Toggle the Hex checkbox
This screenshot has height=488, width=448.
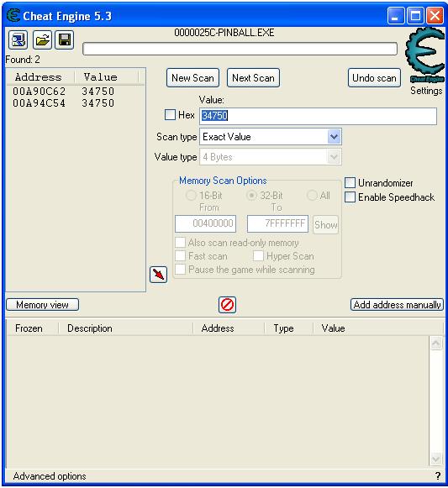170,114
